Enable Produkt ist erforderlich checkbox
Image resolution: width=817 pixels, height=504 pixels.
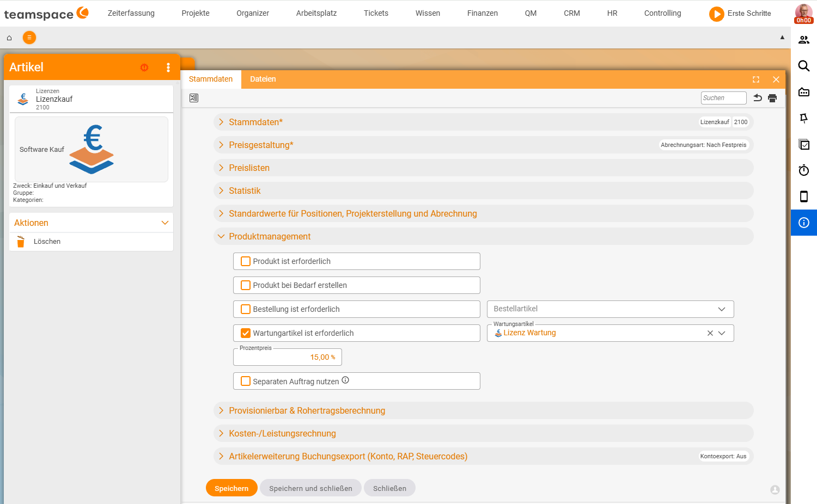tap(246, 261)
